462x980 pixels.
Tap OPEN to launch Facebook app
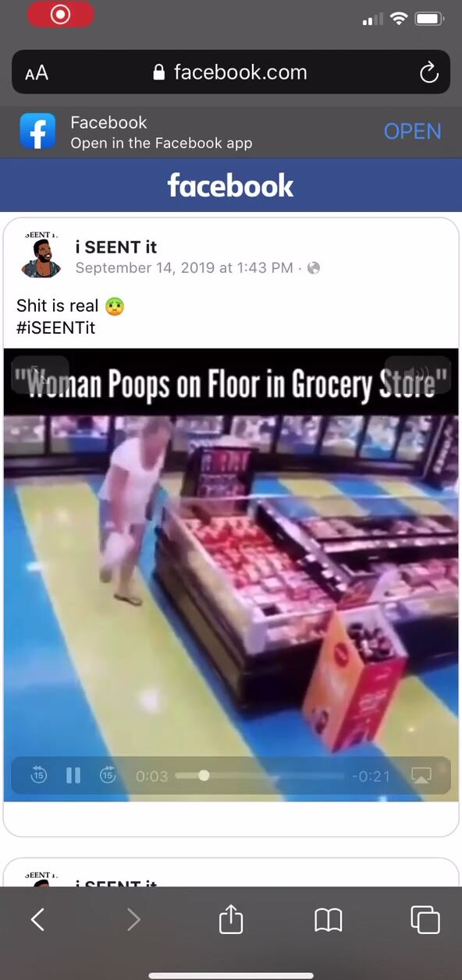[x=412, y=132]
